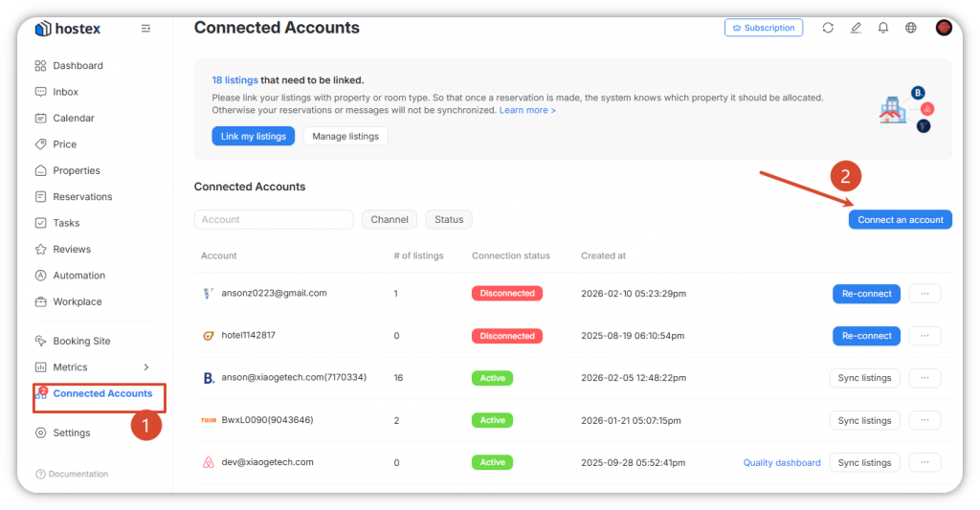Click the Link my listings button
This screenshot has height=510, width=980.
(x=253, y=136)
